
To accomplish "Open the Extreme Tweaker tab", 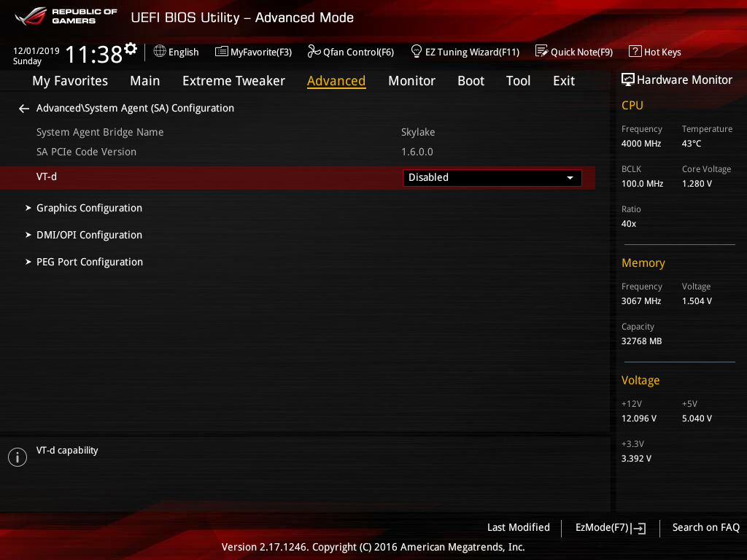I will click(x=233, y=81).
